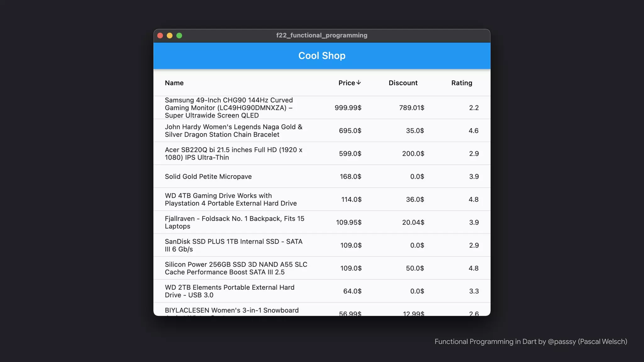Click the 35.0$ discount cell
The width and height of the screenshot is (644, 362).
pyautogui.click(x=415, y=131)
